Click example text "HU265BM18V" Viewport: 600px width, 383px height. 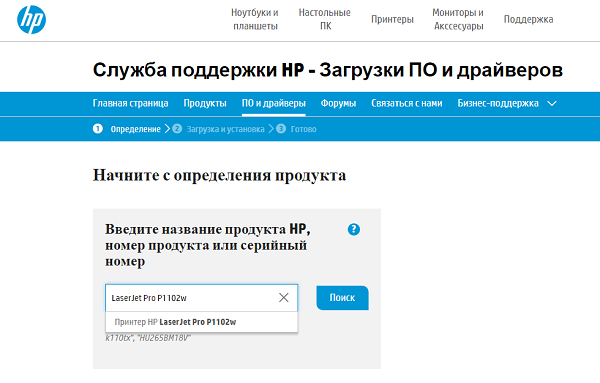tap(164, 338)
